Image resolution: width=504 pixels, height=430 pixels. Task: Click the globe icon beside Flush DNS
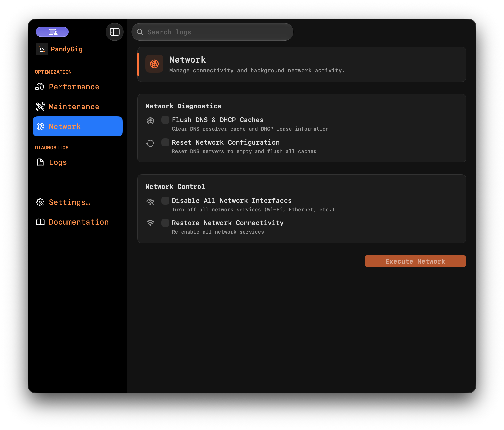(150, 121)
